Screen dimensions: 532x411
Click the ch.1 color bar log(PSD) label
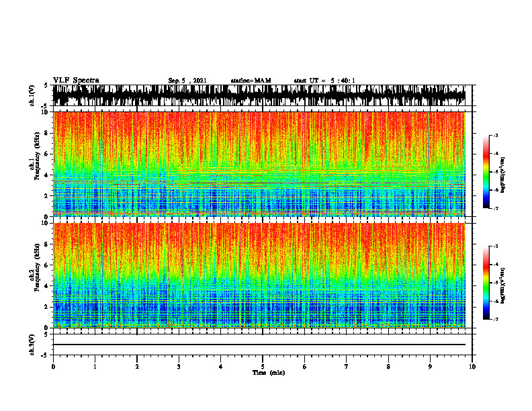click(x=502, y=175)
